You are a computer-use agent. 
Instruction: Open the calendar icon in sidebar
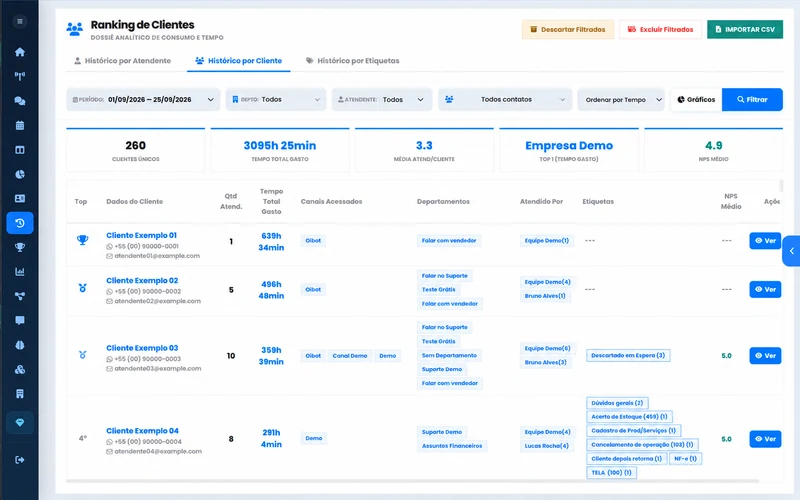point(20,126)
